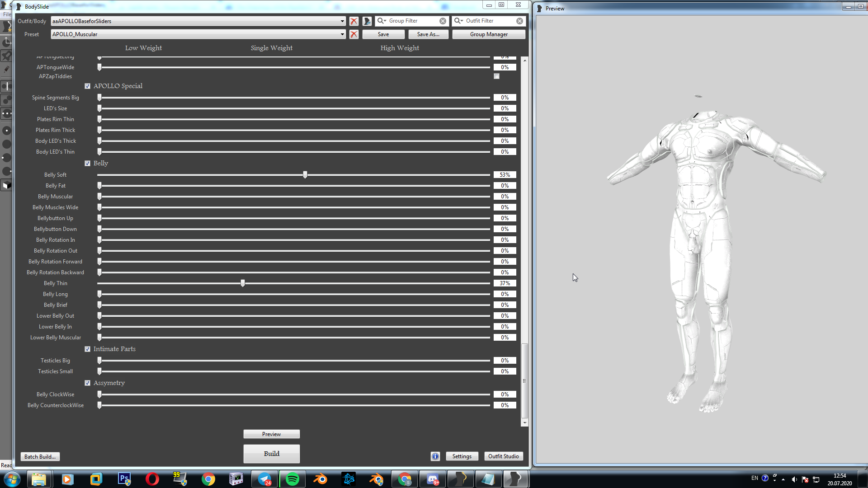This screenshot has width=868, height=488.
Task: Delete the selected outfit with red X
Action: pos(354,21)
